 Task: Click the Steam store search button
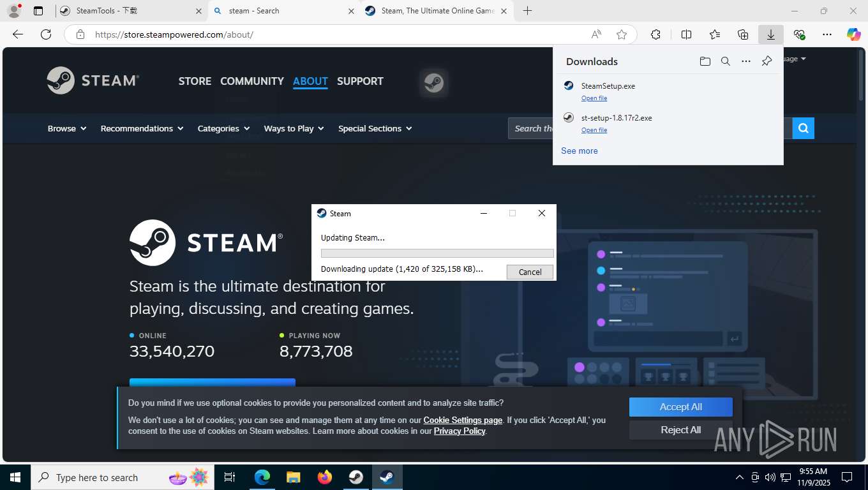[x=804, y=128]
